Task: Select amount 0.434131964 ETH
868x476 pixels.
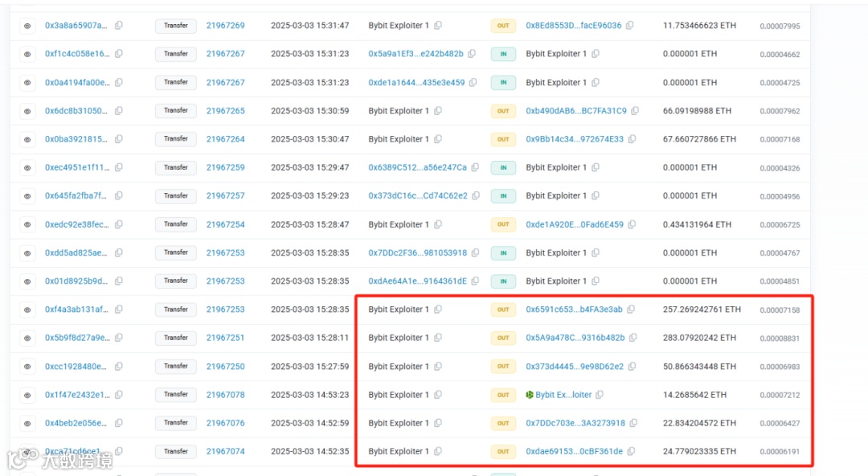Action: 697,224
